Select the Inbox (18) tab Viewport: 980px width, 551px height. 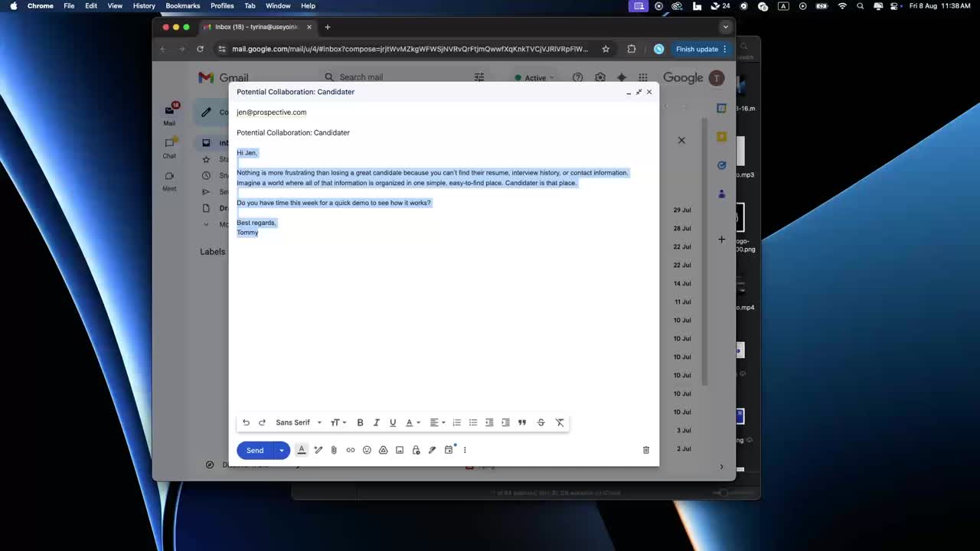point(258,27)
